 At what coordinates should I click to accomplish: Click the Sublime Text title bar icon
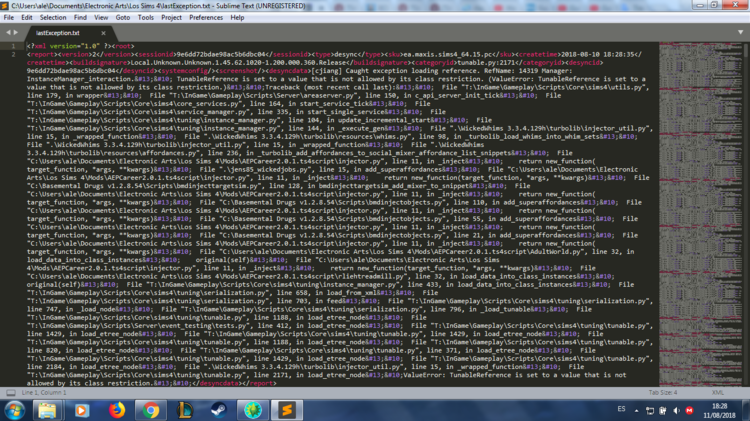click(x=5, y=6)
